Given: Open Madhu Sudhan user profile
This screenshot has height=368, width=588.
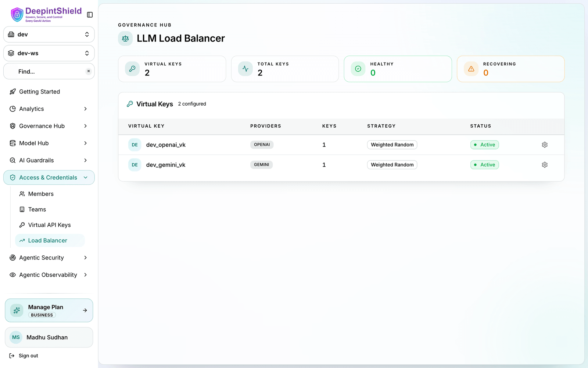Looking at the screenshot, I should coord(49,337).
